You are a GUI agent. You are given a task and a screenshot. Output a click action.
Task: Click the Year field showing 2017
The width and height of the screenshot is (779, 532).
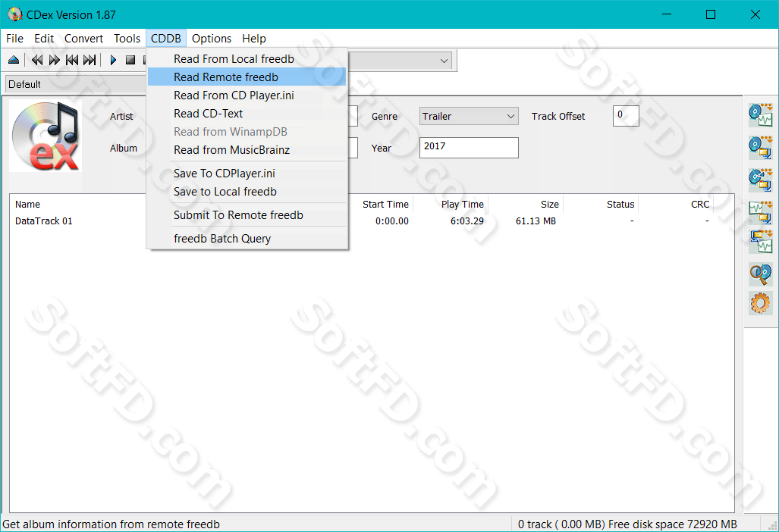(x=469, y=148)
